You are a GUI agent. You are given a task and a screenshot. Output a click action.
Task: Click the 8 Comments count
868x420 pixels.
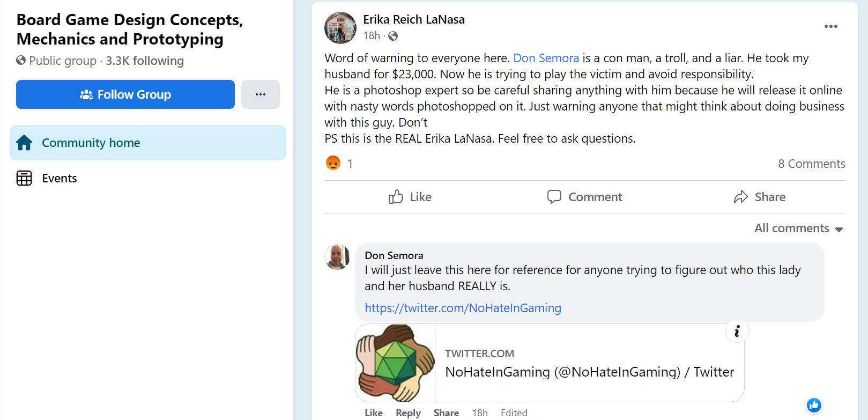[x=811, y=164]
